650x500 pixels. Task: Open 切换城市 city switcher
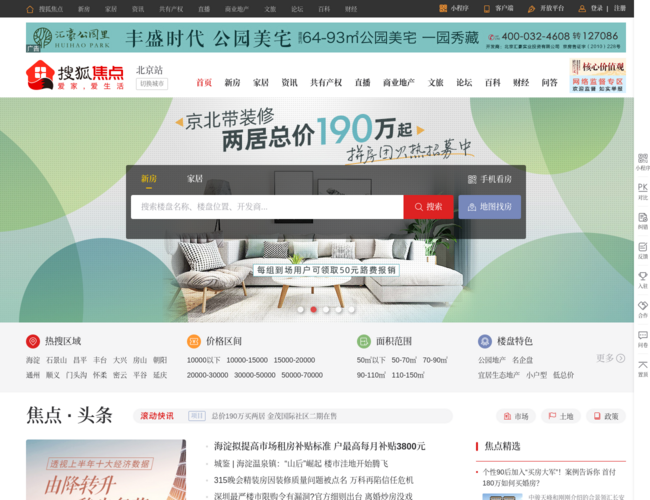(x=152, y=84)
